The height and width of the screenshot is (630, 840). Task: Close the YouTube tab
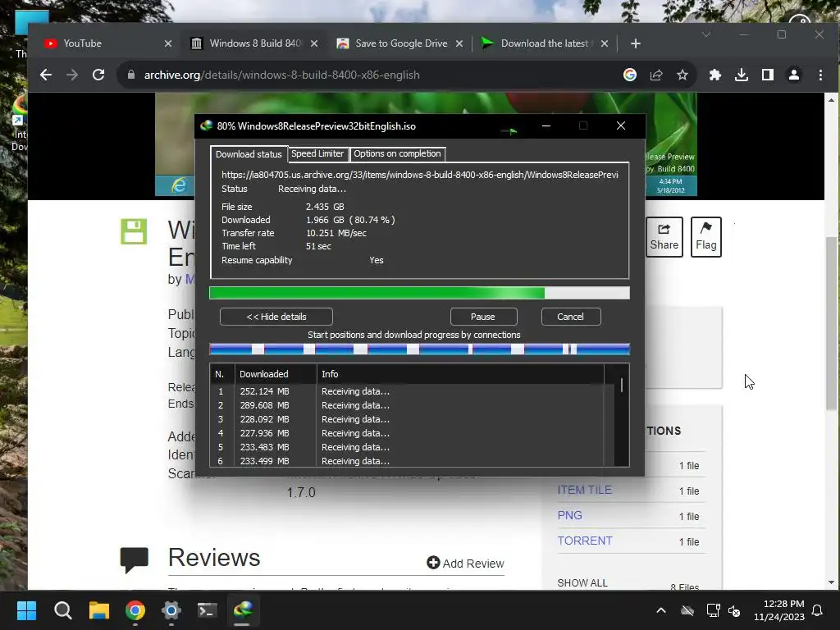[168, 43]
